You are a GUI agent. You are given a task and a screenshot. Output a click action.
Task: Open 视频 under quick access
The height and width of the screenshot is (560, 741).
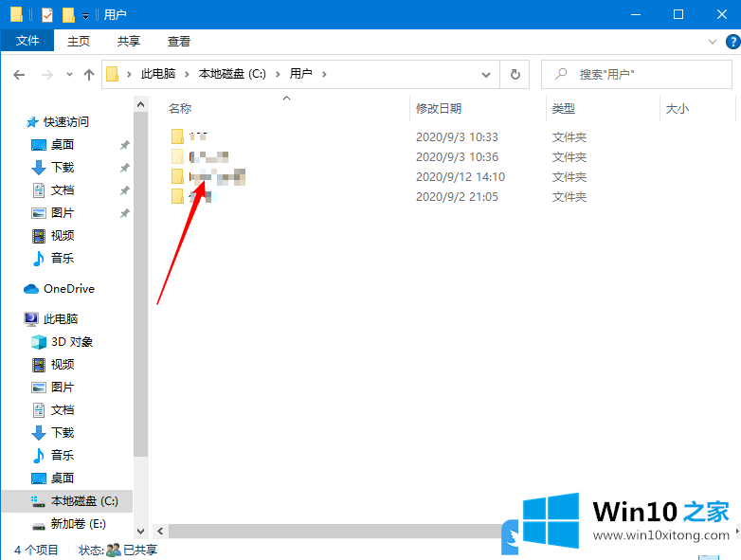[63, 235]
